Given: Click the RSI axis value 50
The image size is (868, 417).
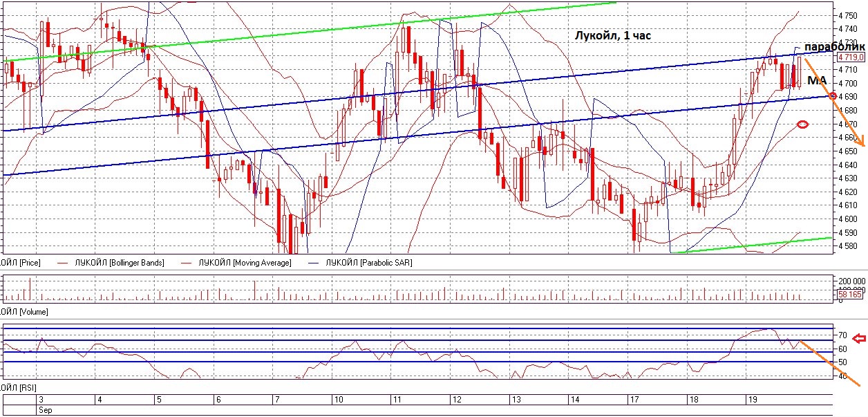Looking at the screenshot, I should [x=842, y=362].
